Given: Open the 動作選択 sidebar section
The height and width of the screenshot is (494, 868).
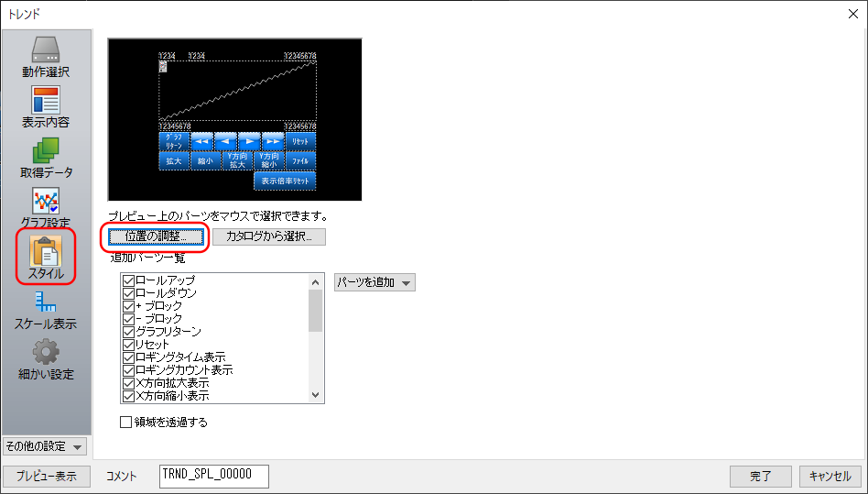Looking at the screenshot, I should pos(45,57).
